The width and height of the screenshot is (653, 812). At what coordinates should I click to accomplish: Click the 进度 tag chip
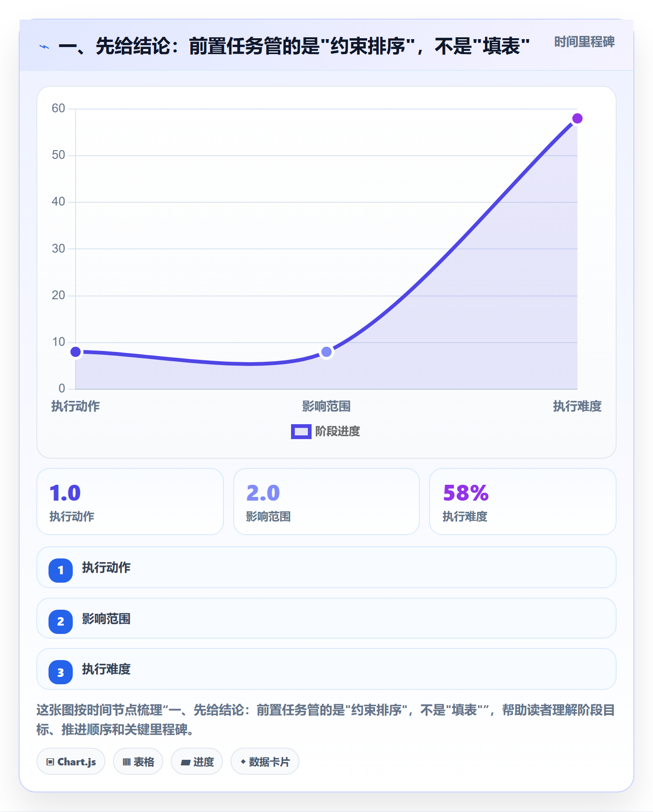click(x=197, y=762)
